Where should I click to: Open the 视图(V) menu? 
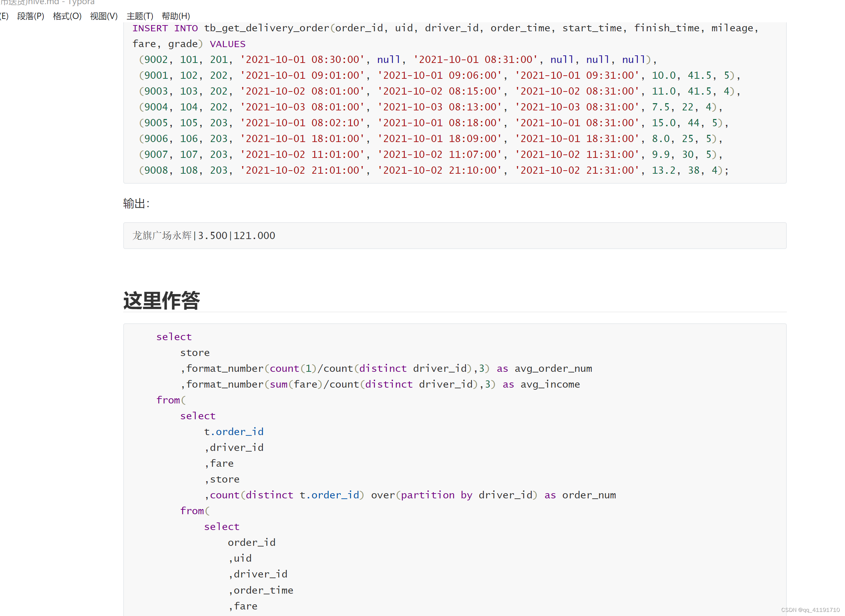104,16
